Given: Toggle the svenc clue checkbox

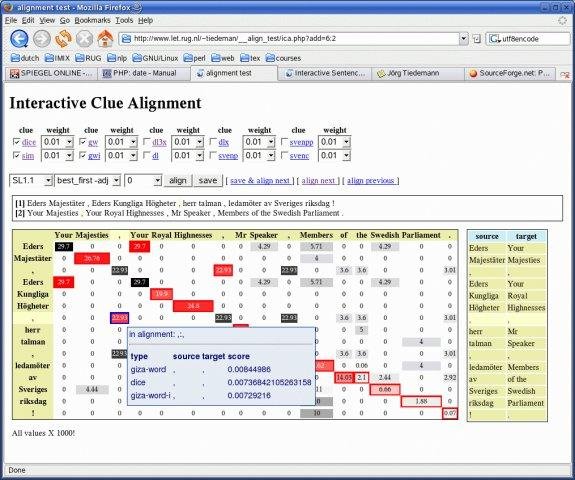Looking at the screenshot, I should click(284, 155).
